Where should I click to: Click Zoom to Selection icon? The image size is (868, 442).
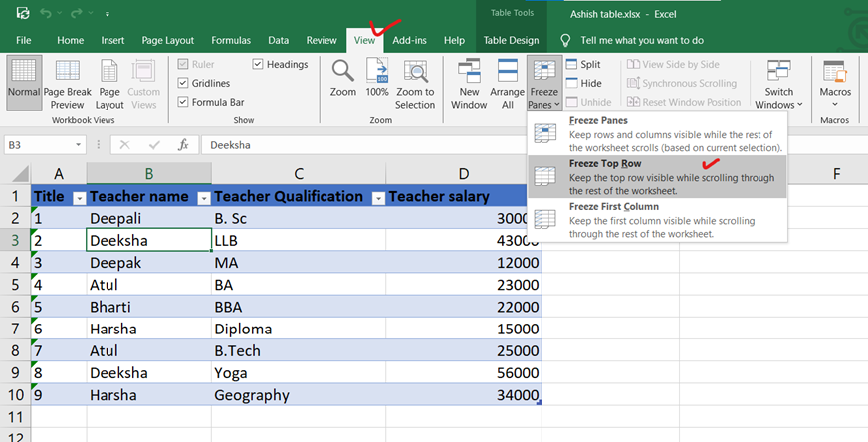(x=415, y=75)
